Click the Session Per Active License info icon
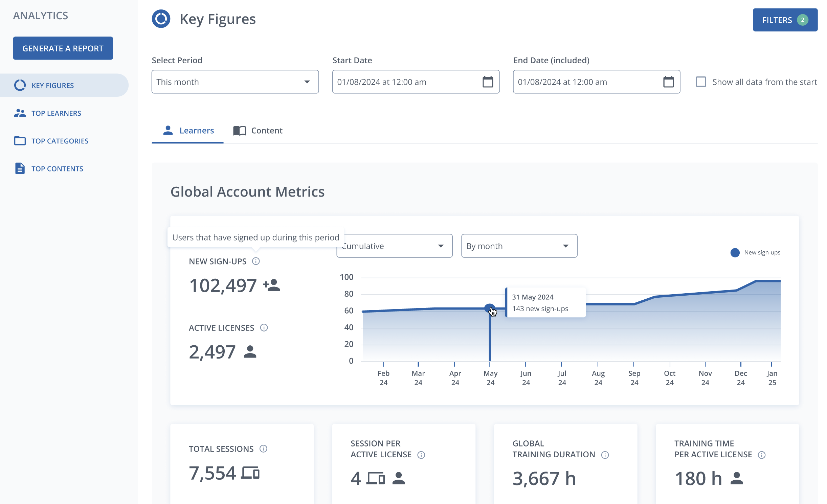Viewport: 827px width, 504px height. coord(421,455)
